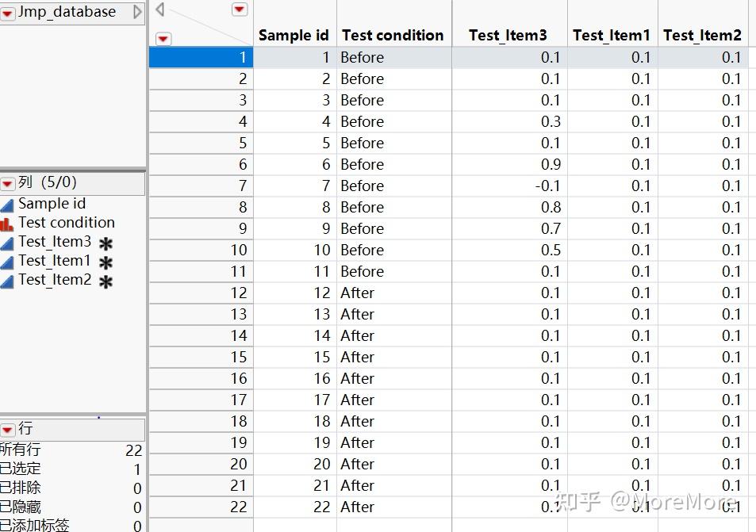Image resolution: width=756 pixels, height=532 pixels.
Task: Open the 列 (5/0) panel red triangle menu
Action: (7, 183)
